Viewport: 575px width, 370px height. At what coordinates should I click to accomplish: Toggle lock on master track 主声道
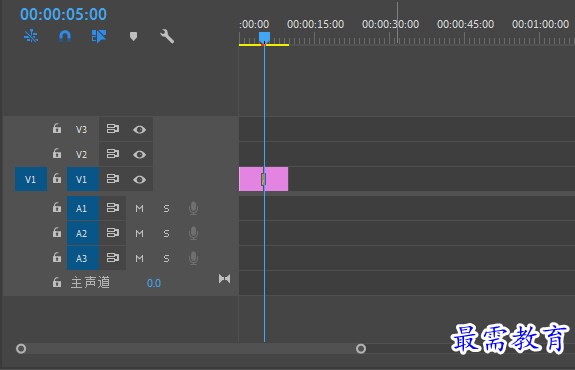click(56, 282)
